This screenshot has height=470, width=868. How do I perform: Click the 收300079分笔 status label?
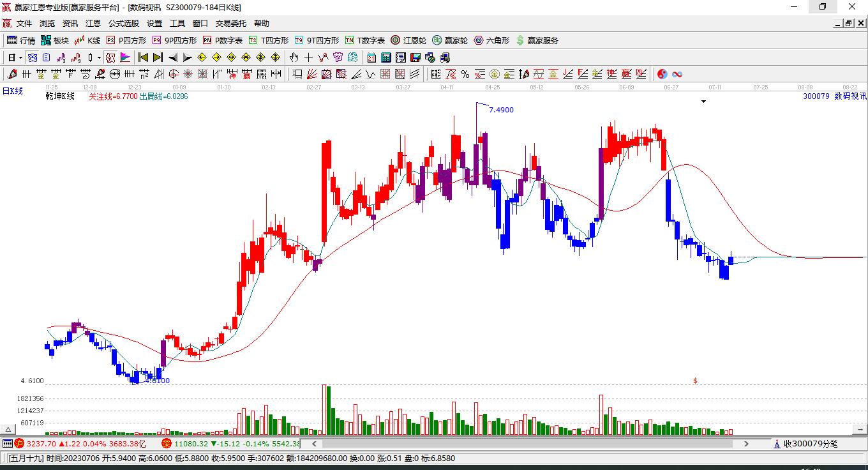point(811,443)
